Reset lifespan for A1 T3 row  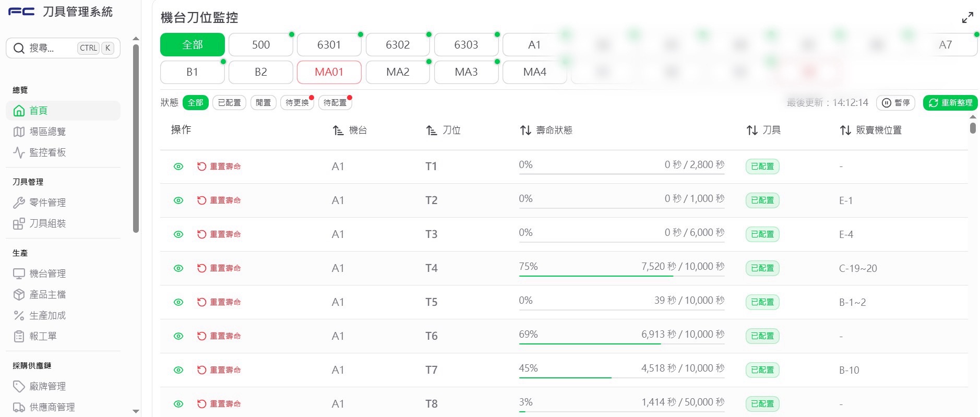(219, 234)
